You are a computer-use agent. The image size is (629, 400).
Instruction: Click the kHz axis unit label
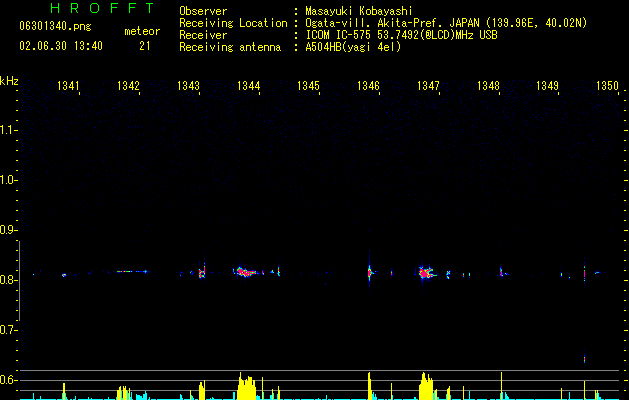9,81
